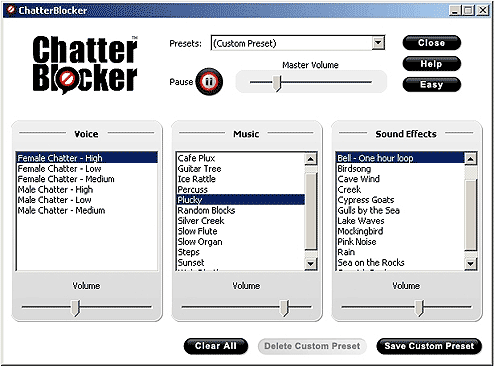This screenshot has width=495, height=366.
Task: Select Sea on the Rocks effect
Action: [400, 262]
